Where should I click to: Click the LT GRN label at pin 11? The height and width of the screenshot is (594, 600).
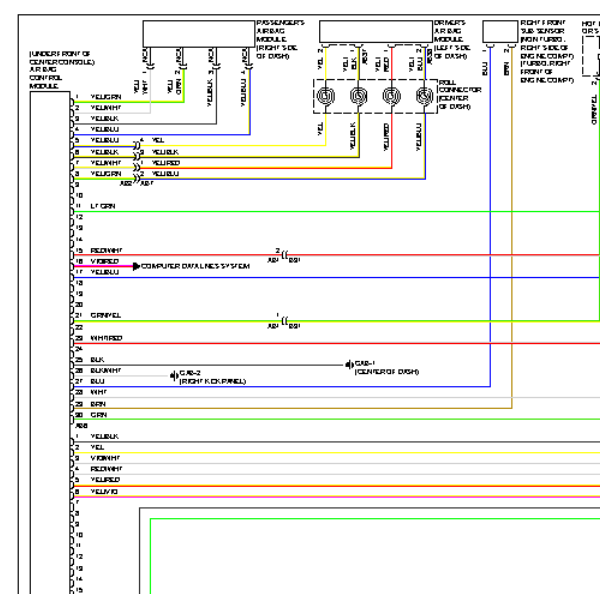coord(103,206)
